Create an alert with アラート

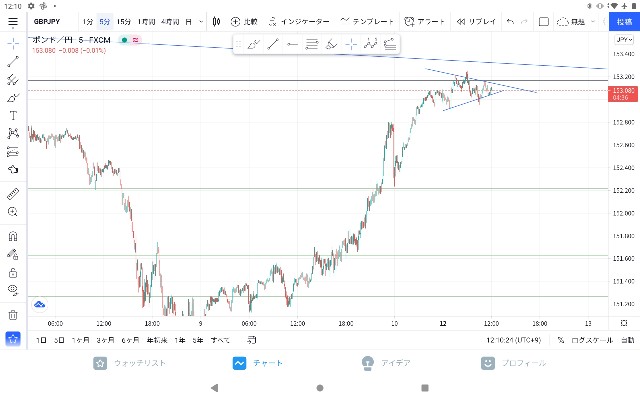(424, 22)
